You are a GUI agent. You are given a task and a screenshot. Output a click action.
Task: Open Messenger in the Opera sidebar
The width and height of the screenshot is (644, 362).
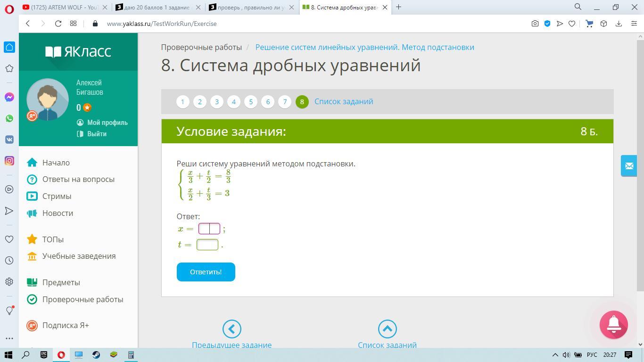[9, 97]
